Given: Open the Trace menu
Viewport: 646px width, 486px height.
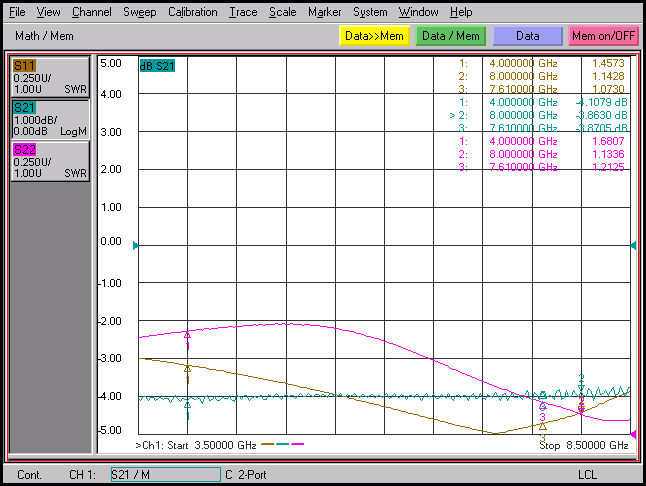Looking at the screenshot, I should point(243,12).
